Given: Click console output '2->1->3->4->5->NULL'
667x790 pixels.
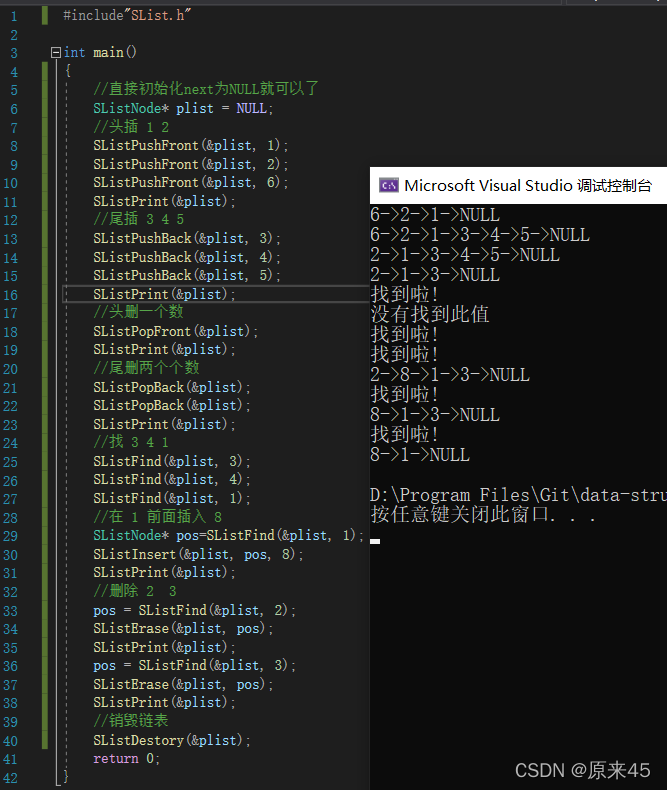Looking at the screenshot, I should (464, 255).
